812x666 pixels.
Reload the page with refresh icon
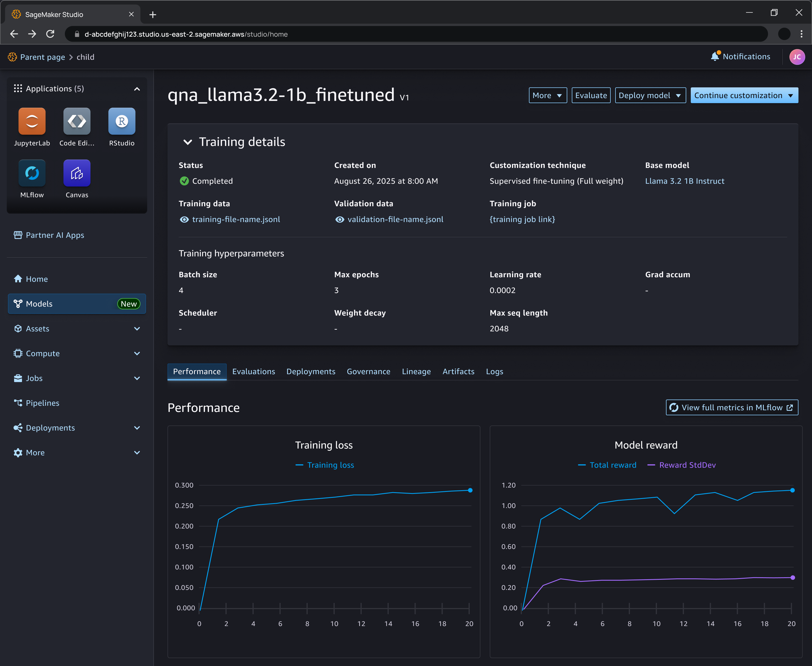click(x=50, y=34)
